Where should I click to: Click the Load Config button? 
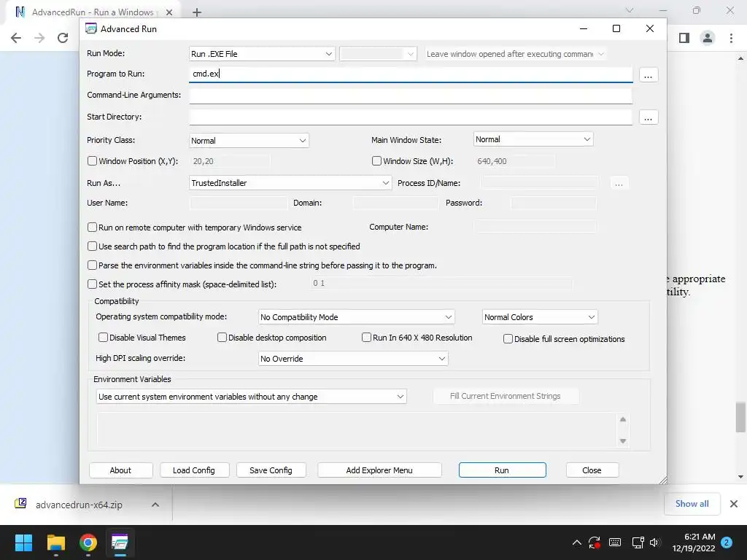coord(194,470)
